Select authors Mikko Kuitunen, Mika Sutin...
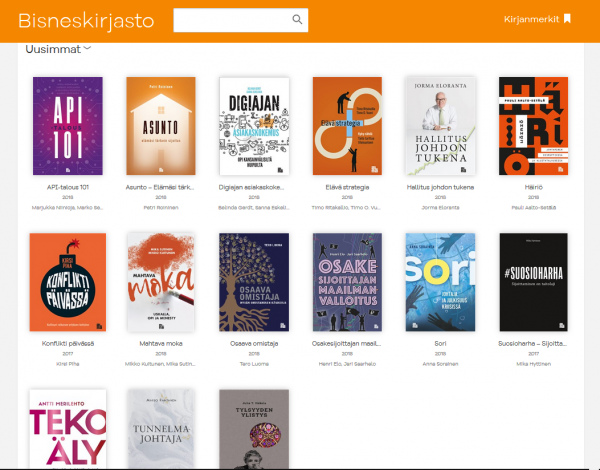The image size is (600, 470). pos(160,364)
